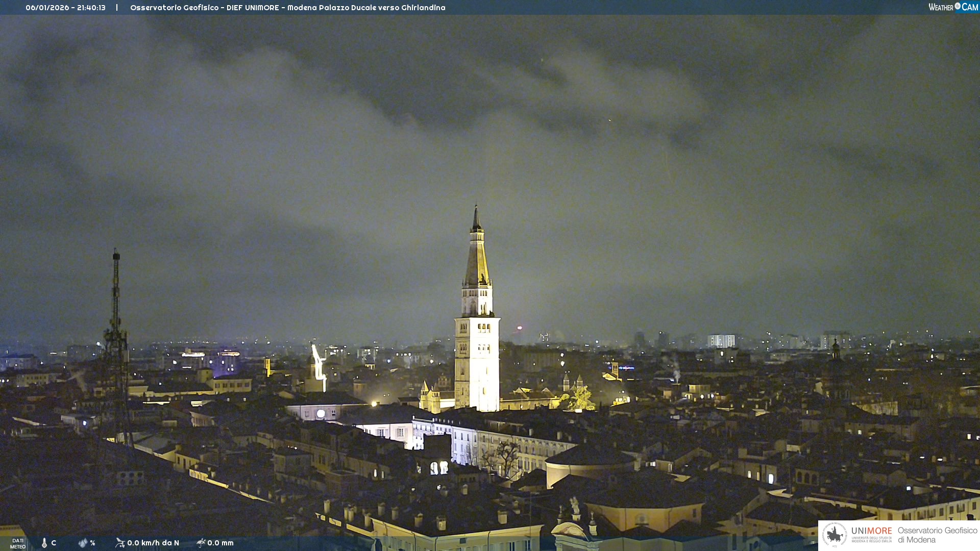The image size is (980, 551).
Task: Click the date and time stamp
Action: [65, 8]
